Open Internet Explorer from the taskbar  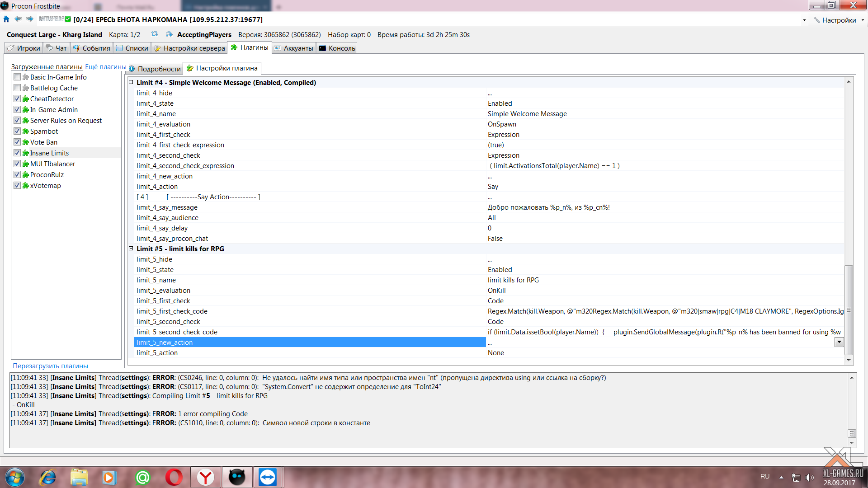pyautogui.click(x=47, y=477)
